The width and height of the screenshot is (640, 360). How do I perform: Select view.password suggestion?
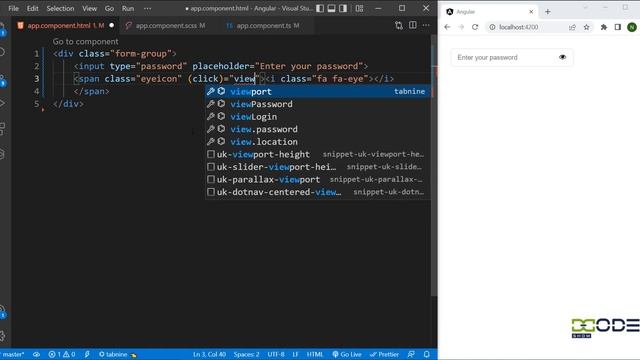318,129
